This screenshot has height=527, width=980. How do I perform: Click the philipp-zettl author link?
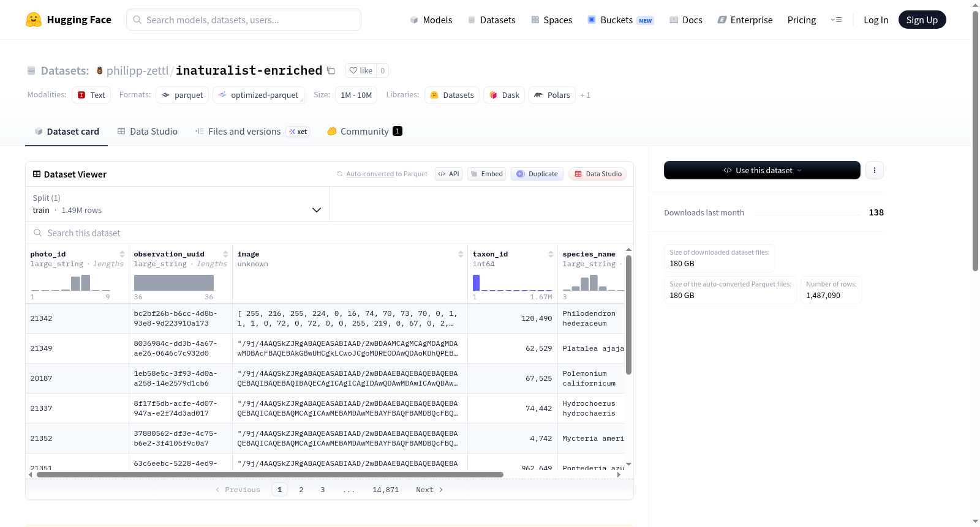tap(137, 70)
